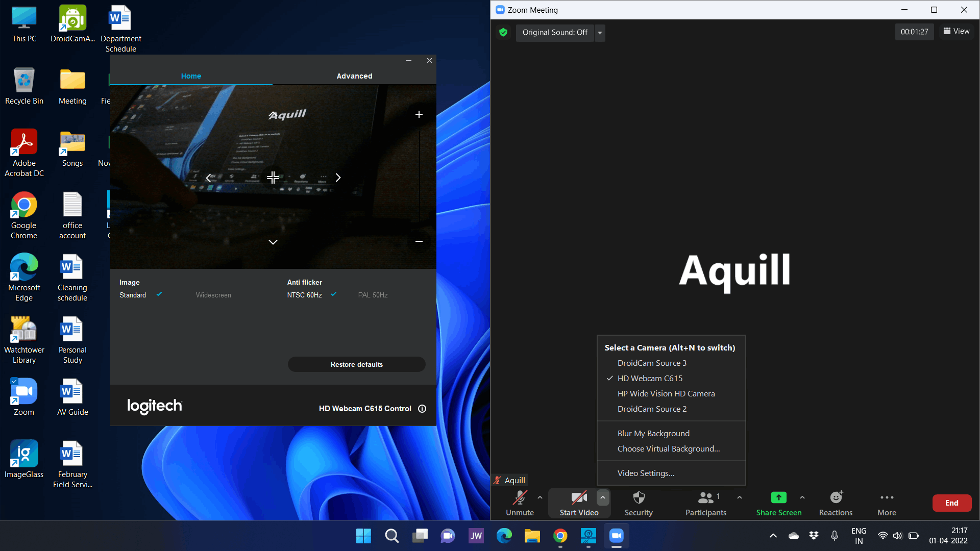This screenshot has width=980, height=551.
Task: Select Standard image format
Action: tap(133, 295)
